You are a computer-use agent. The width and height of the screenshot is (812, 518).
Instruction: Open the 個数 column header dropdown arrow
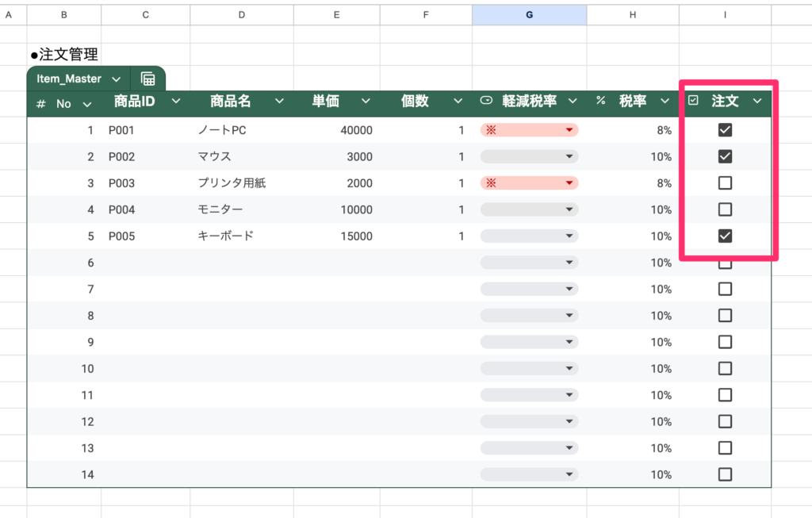tap(458, 101)
